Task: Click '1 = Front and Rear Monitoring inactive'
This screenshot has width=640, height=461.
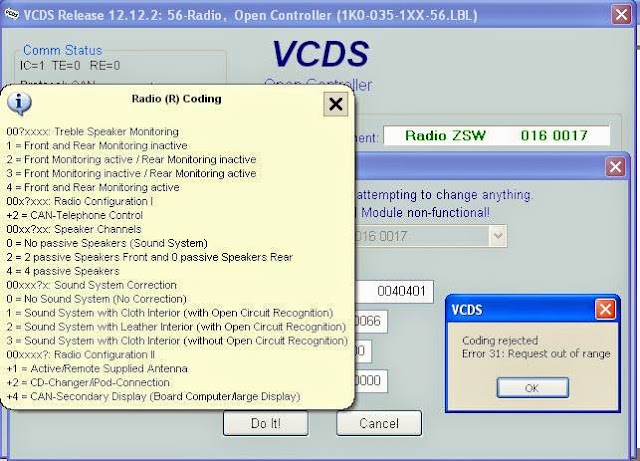Action: [97, 145]
